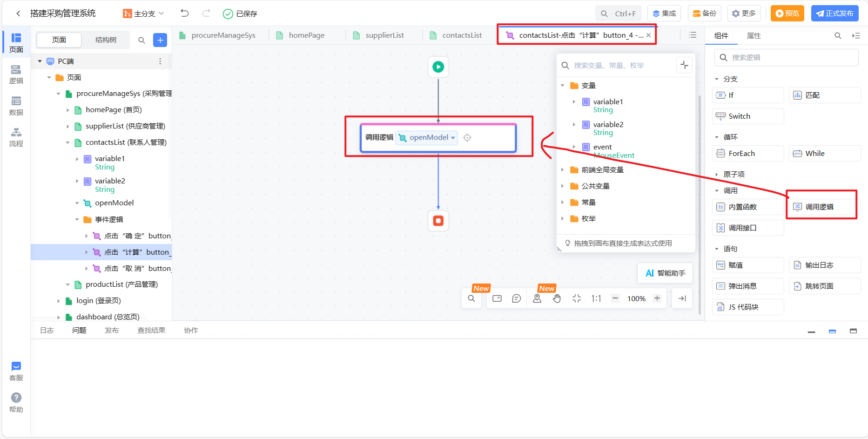Open 客服 customer service
This screenshot has height=439, width=868.
(x=16, y=371)
